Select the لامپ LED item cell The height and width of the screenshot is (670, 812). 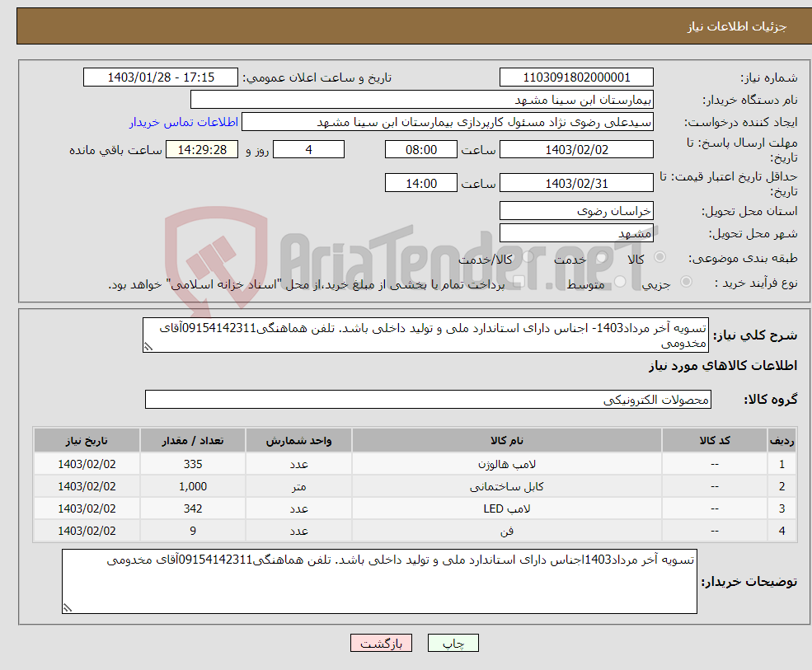(506, 508)
